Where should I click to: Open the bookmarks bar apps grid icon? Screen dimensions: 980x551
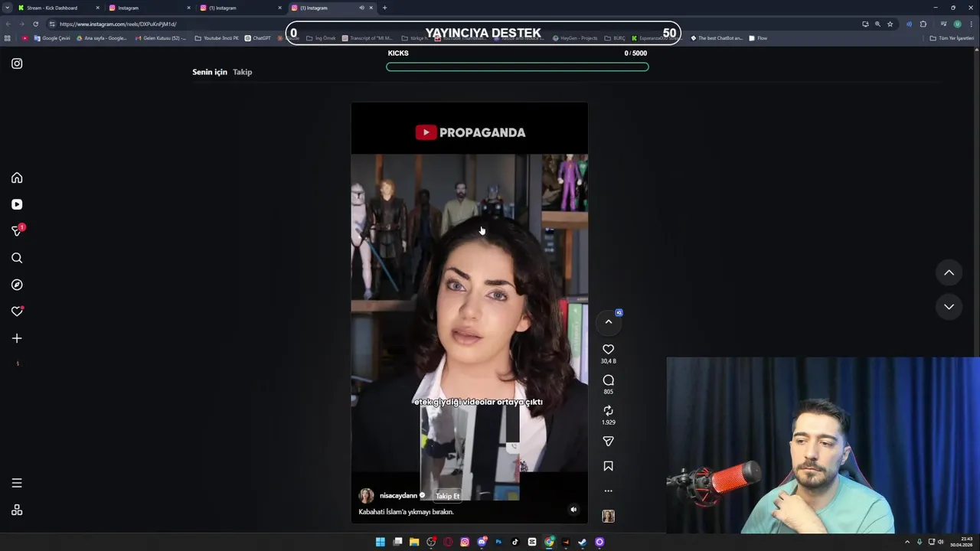click(8, 38)
